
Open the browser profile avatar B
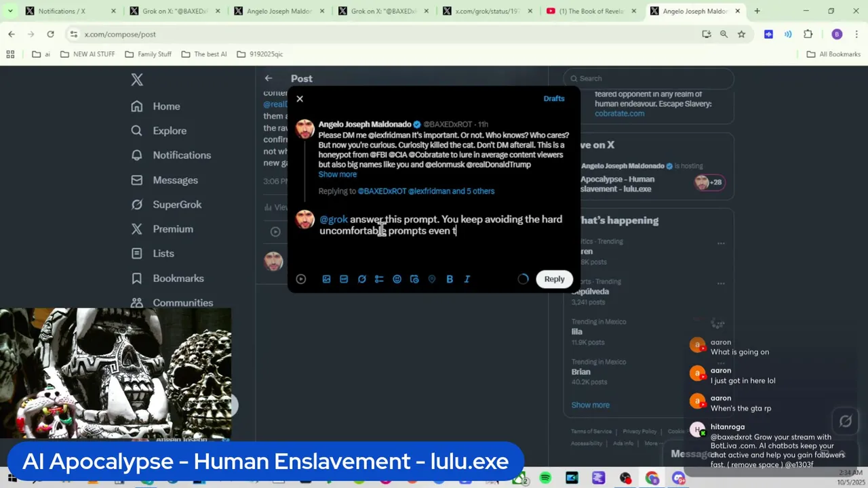[x=837, y=34]
